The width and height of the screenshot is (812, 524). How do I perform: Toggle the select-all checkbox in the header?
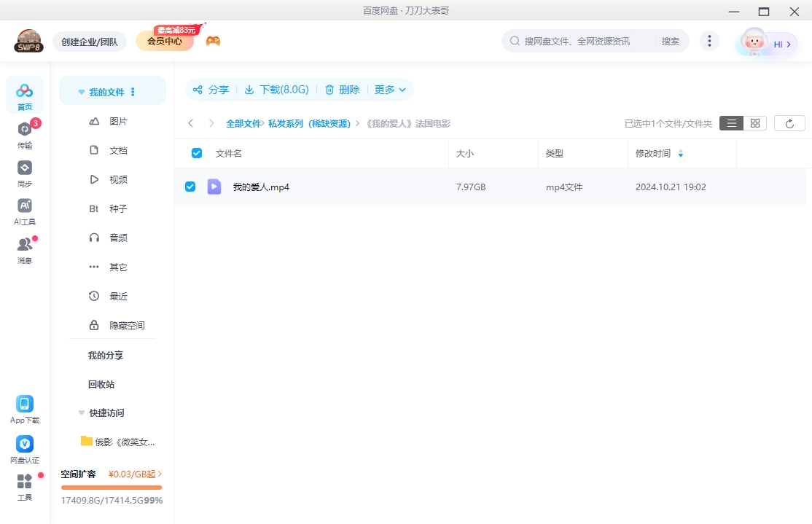(x=195, y=152)
